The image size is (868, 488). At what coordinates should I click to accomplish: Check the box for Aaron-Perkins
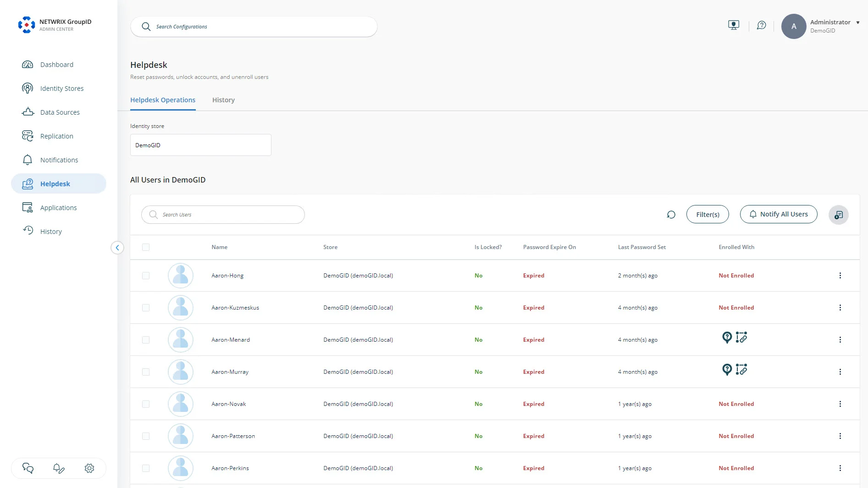(x=146, y=468)
